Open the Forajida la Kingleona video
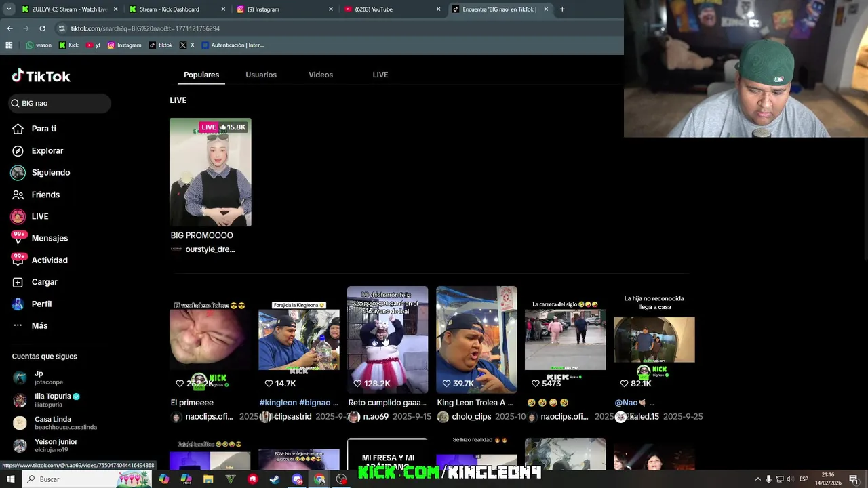This screenshot has height=488, width=868. click(299, 340)
